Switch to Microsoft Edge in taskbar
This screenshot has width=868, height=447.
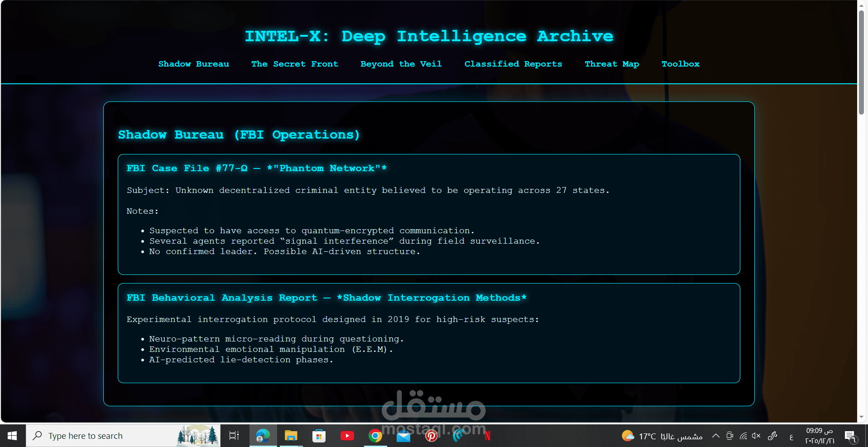(263, 436)
